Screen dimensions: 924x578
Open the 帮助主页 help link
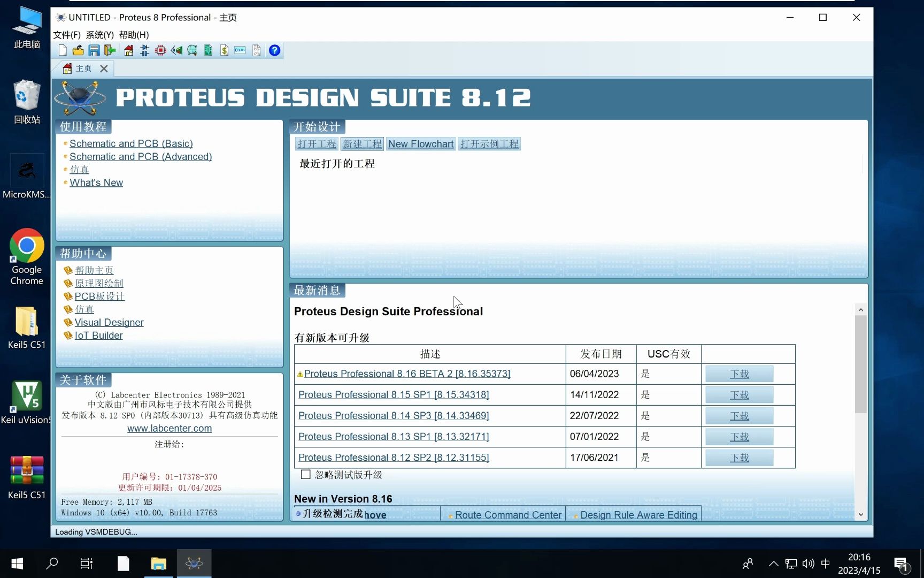tap(94, 270)
